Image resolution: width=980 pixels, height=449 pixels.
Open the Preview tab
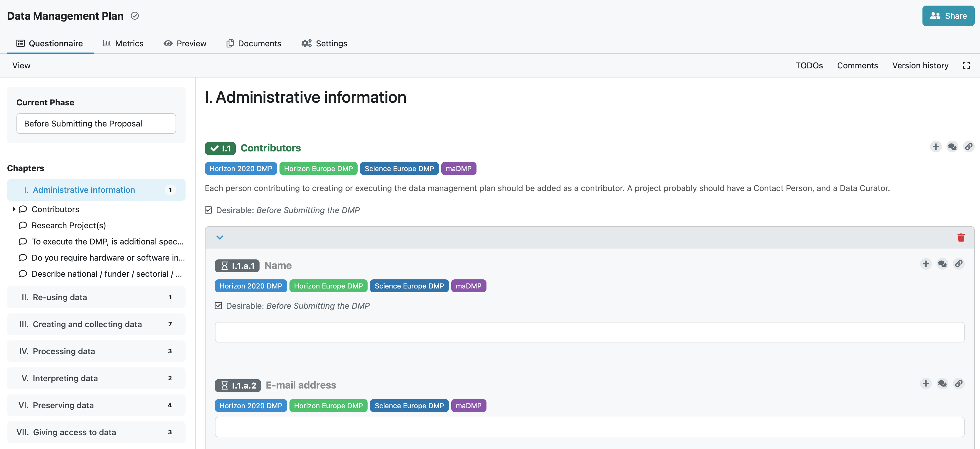click(185, 43)
